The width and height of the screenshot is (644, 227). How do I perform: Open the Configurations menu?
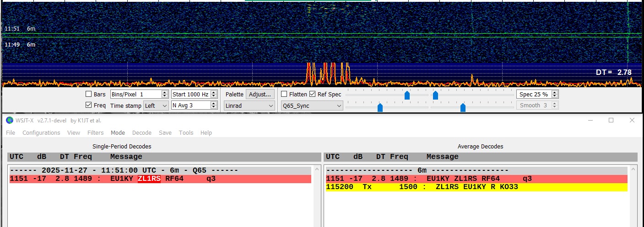(41, 133)
